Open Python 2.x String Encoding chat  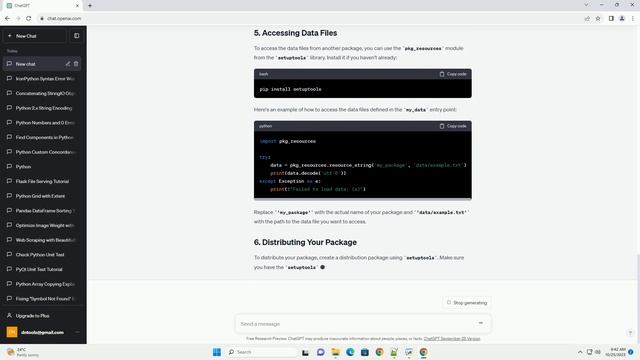pos(43,108)
